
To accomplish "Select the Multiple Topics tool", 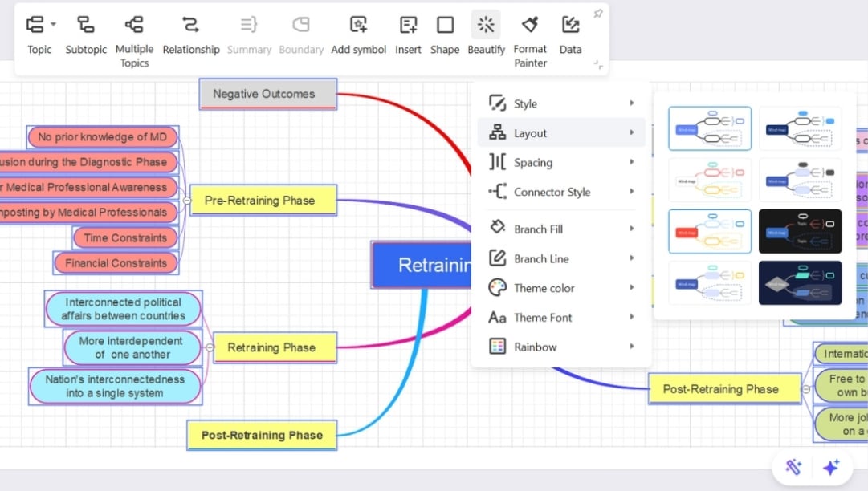I will click(134, 24).
